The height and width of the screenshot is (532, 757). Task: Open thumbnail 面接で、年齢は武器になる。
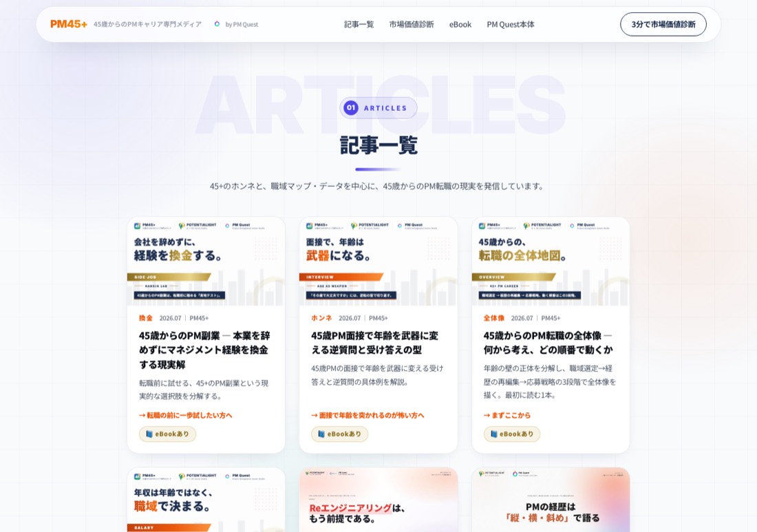378,261
